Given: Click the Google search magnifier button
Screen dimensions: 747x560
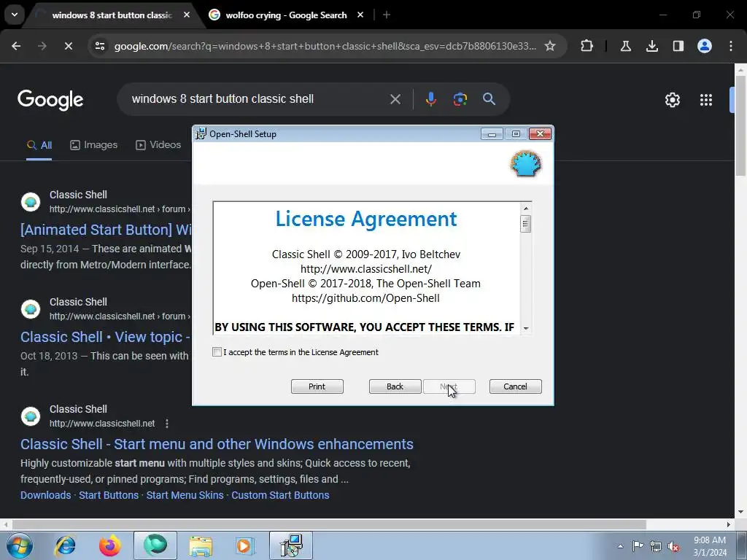Looking at the screenshot, I should pos(489,99).
